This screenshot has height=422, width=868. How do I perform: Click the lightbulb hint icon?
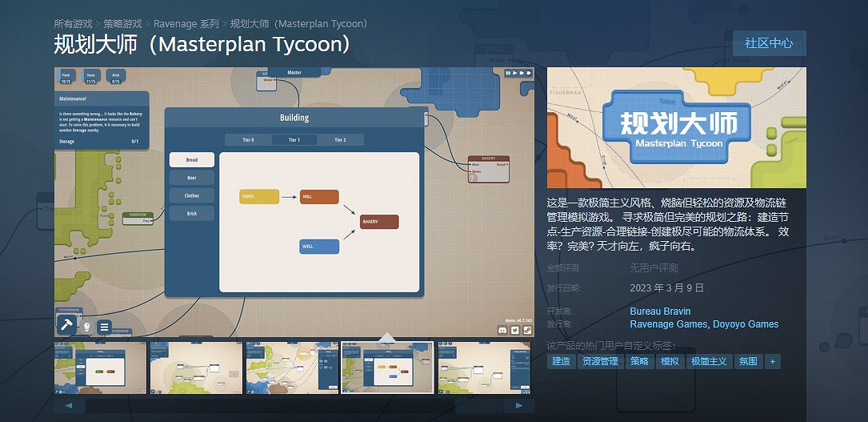pyautogui.click(x=86, y=327)
